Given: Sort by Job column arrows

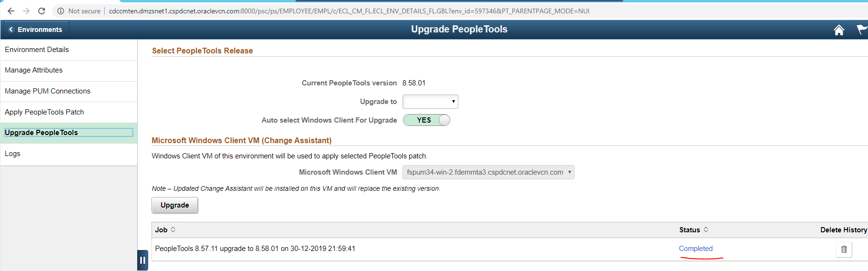Looking at the screenshot, I should tap(173, 229).
